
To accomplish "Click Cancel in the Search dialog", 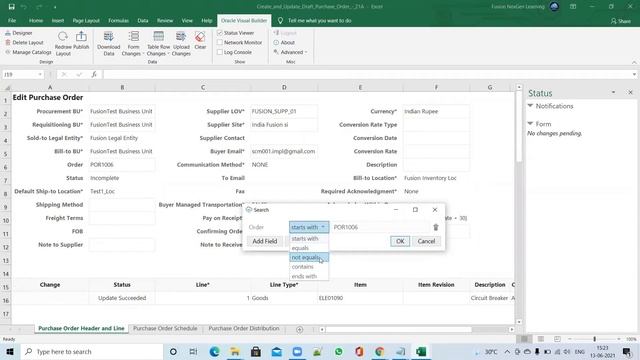I will point(426,241).
